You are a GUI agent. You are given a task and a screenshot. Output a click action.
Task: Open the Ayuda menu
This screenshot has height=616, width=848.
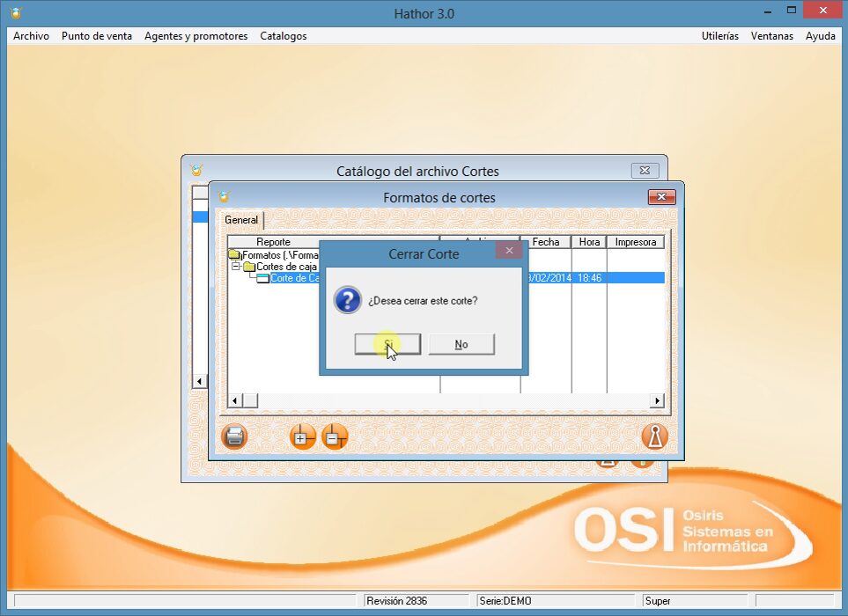[x=821, y=36]
